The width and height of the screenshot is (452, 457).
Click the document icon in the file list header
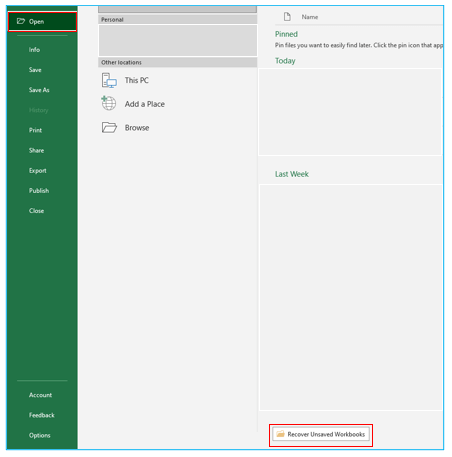[x=287, y=16]
